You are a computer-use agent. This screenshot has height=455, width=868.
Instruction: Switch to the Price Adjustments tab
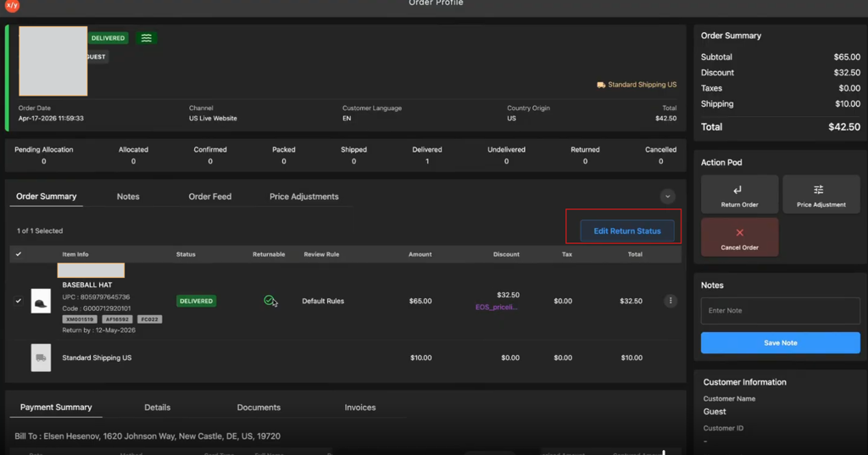coord(304,197)
